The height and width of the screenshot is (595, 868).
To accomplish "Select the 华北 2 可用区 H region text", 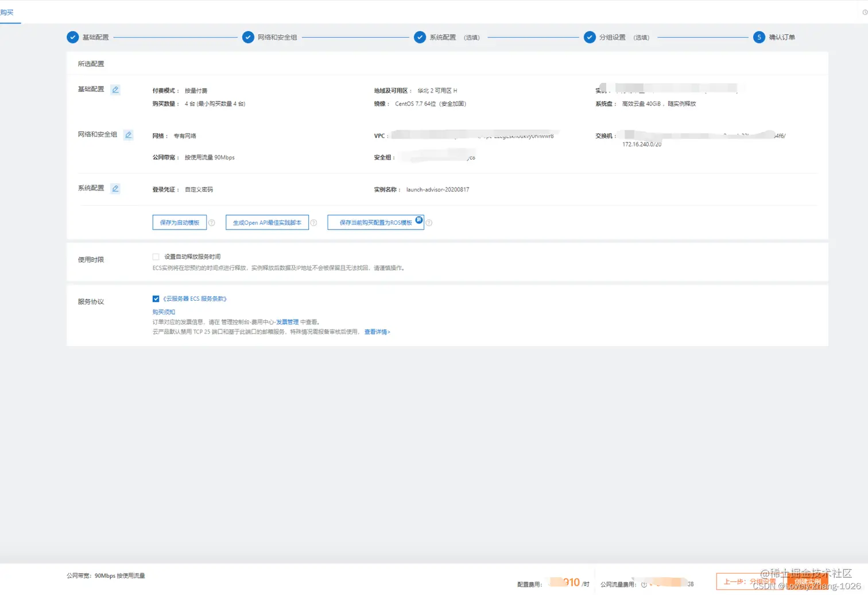I will (437, 91).
